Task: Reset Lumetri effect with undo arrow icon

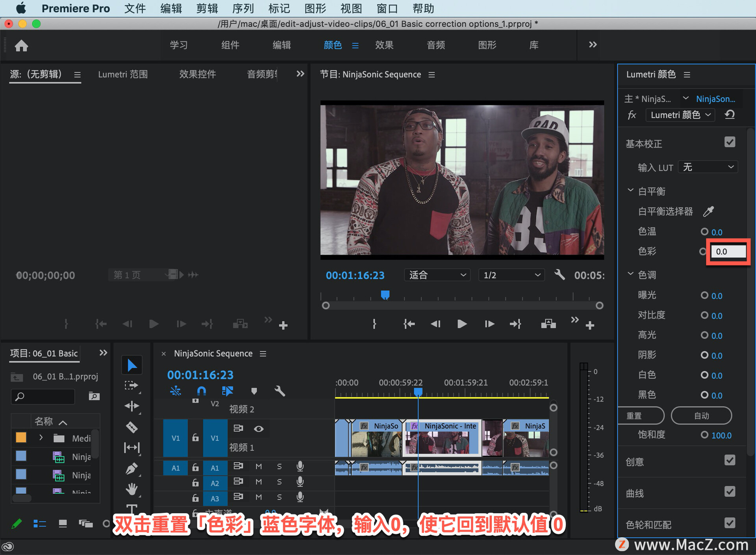Action: click(x=730, y=115)
